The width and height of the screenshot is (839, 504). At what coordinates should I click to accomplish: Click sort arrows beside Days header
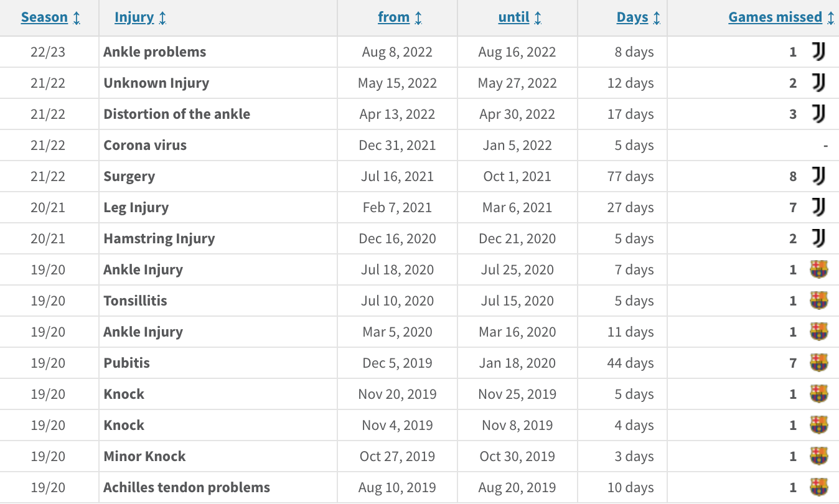point(657,18)
